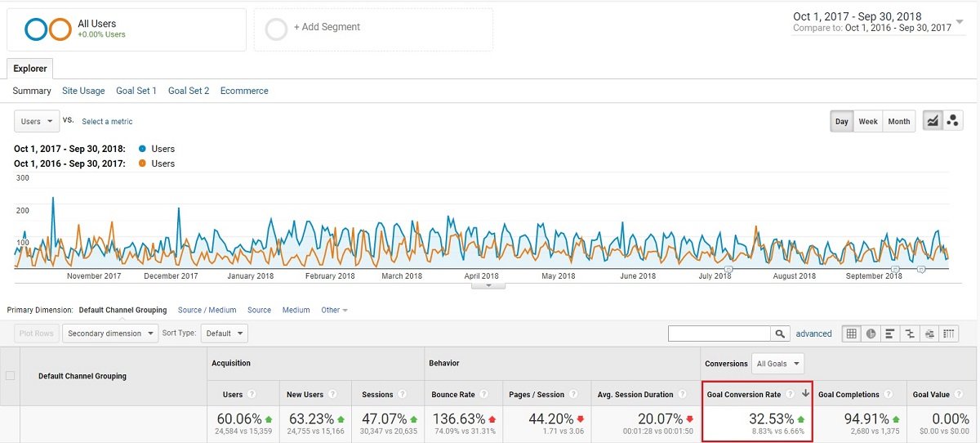The height and width of the screenshot is (443, 980).
Task: Switch to the Data table view icon
Action: pyautogui.click(x=852, y=333)
